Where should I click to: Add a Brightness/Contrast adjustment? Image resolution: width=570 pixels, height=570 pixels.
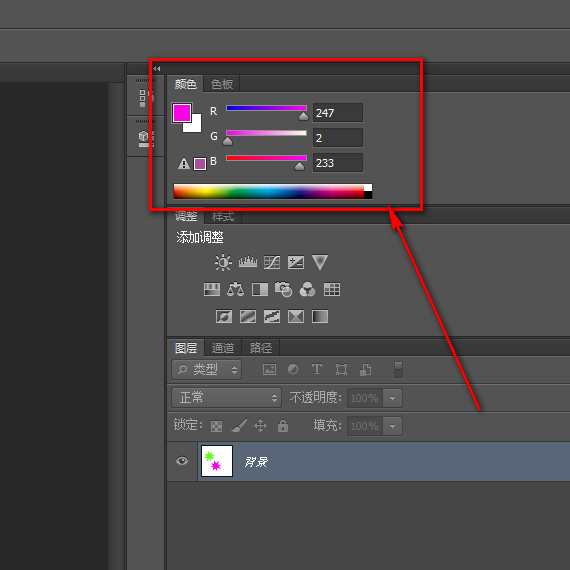point(223,262)
